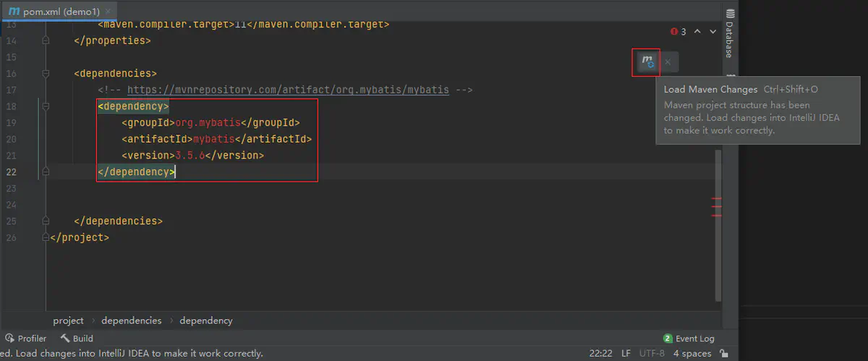Viewport: 868px width, 361px height.
Task: Change the LF line separator setting
Action: (626, 354)
